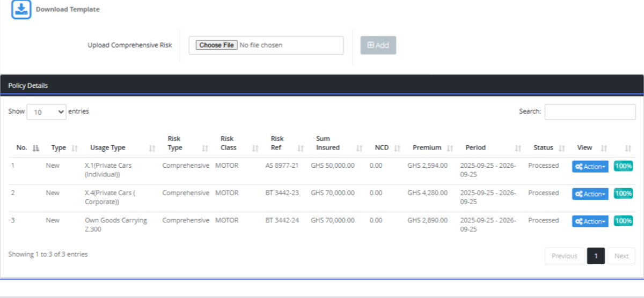Viewport: 644px width, 298px height.
Task: Go to the Previous page
Action: coord(564,256)
